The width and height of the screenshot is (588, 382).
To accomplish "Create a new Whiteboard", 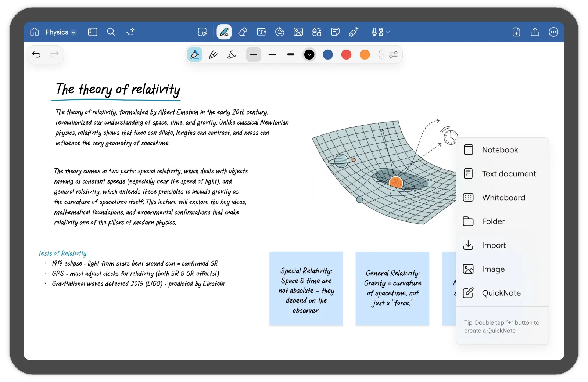I will (502, 198).
